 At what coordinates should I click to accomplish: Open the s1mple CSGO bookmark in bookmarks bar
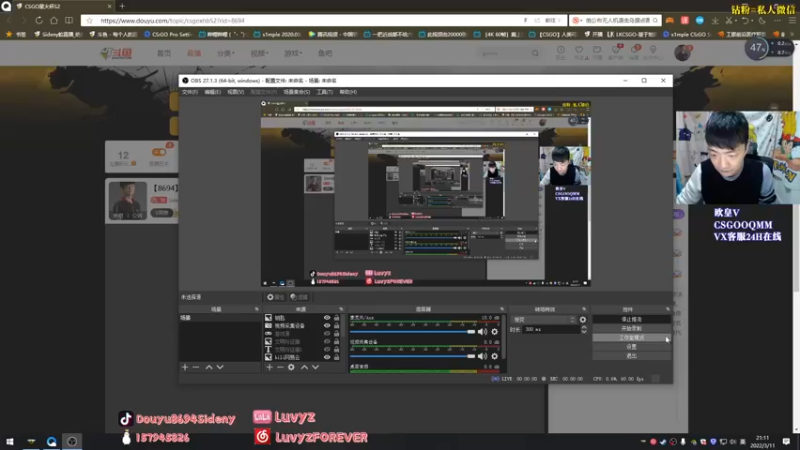pos(686,34)
